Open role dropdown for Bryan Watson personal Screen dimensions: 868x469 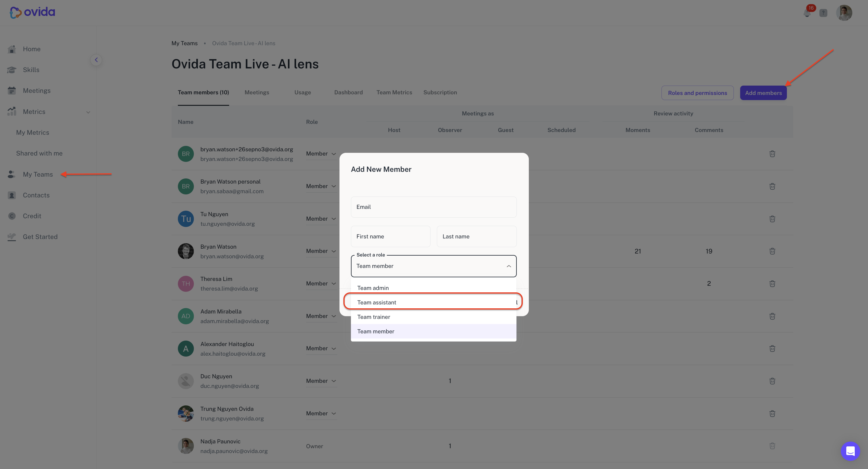point(321,186)
